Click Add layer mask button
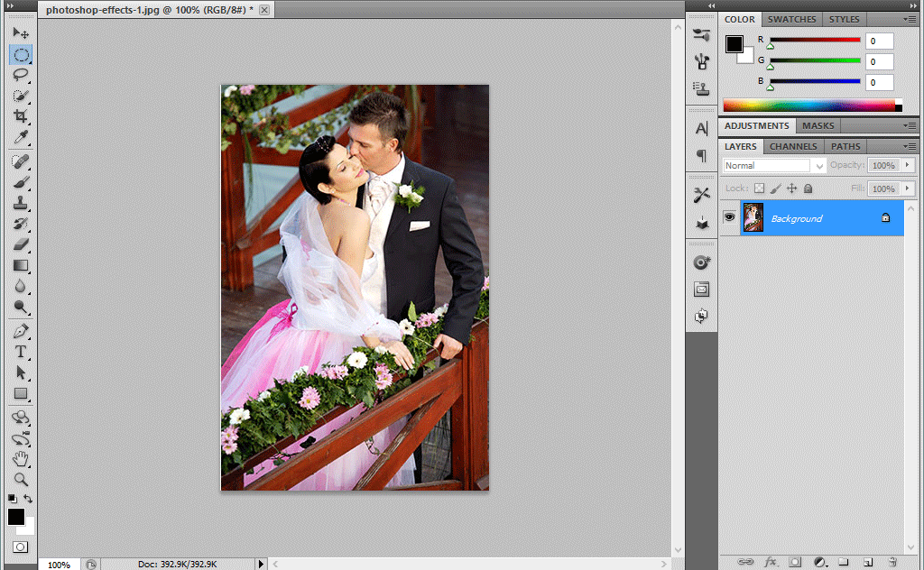The width and height of the screenshot is (924, 570). (795, 562)
